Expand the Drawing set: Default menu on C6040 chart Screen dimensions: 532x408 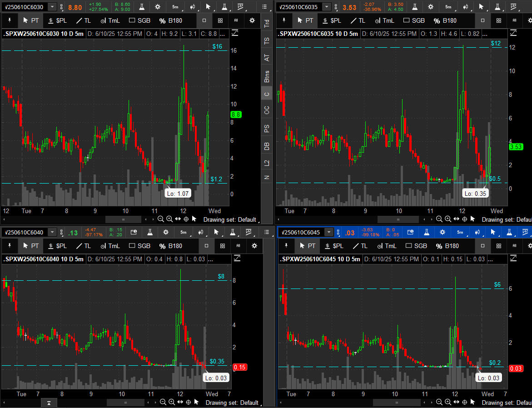pyautogui.click(x=232, y=403)
